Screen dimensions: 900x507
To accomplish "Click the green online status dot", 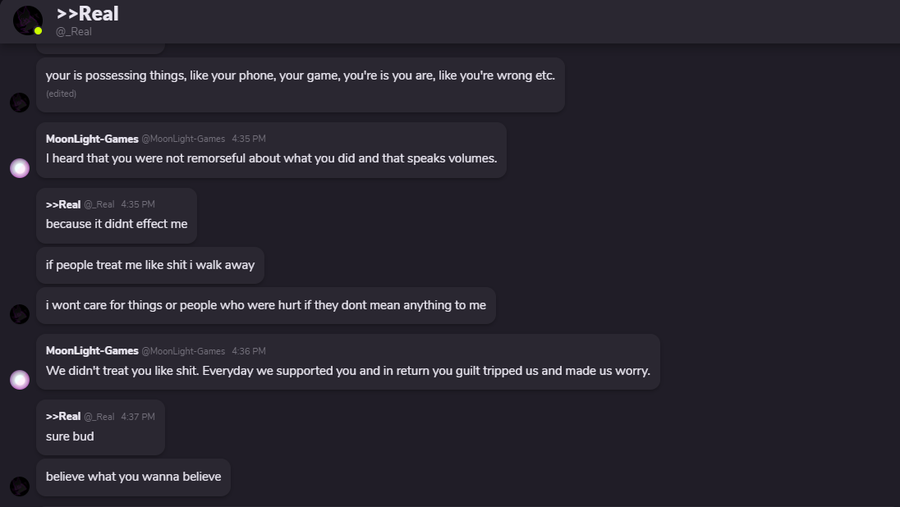I will [38, 30].
